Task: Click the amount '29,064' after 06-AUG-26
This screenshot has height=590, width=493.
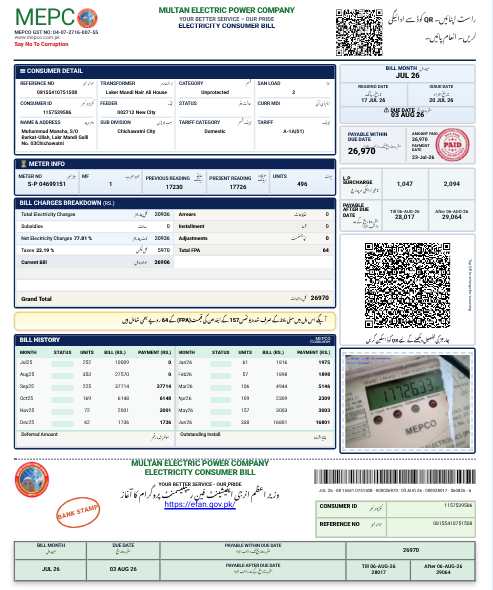Action: click(452, 217)
